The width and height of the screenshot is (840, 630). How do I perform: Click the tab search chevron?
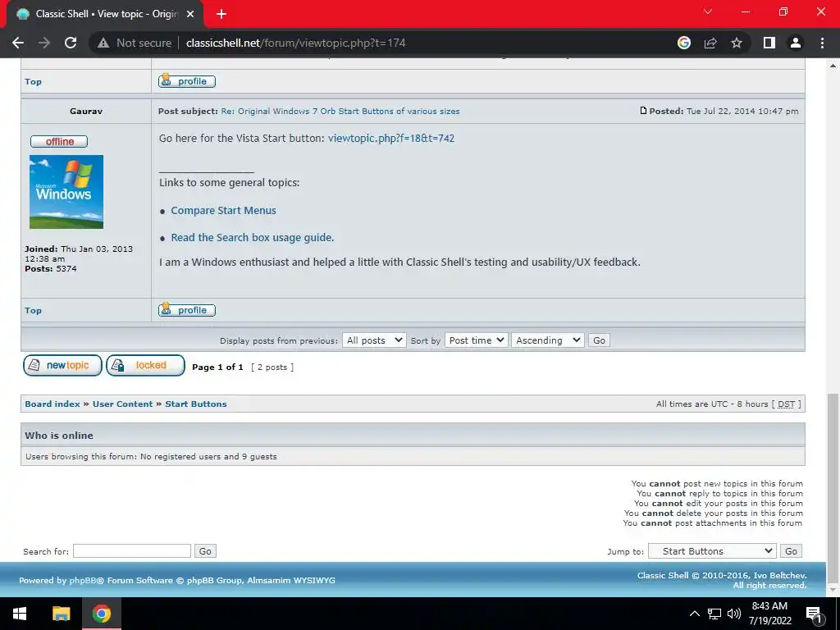coord(708,11)
